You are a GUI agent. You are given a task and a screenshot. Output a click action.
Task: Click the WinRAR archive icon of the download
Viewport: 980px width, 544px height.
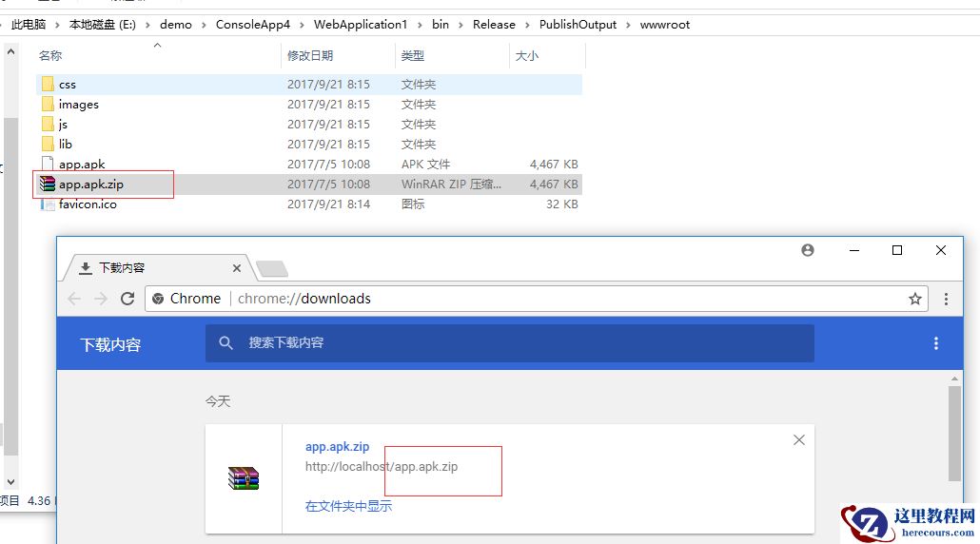(x=244, y=478)
